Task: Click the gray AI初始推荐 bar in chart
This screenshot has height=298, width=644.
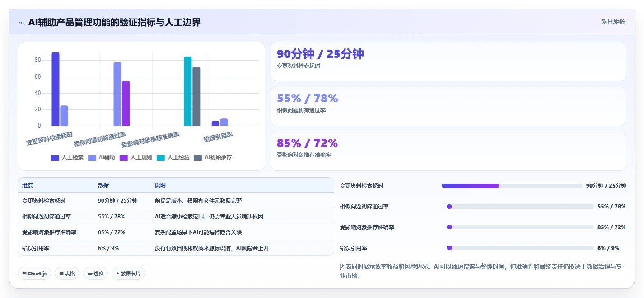Action: 196,96
